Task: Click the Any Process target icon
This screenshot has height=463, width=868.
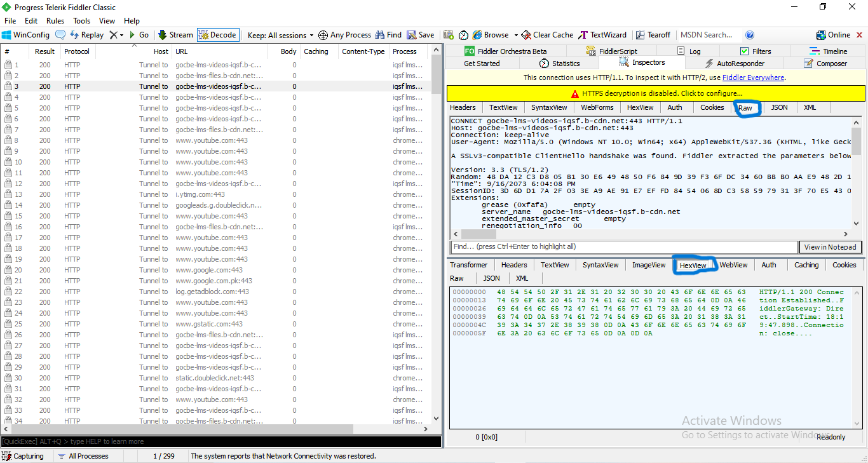Action: coord(323,35)
